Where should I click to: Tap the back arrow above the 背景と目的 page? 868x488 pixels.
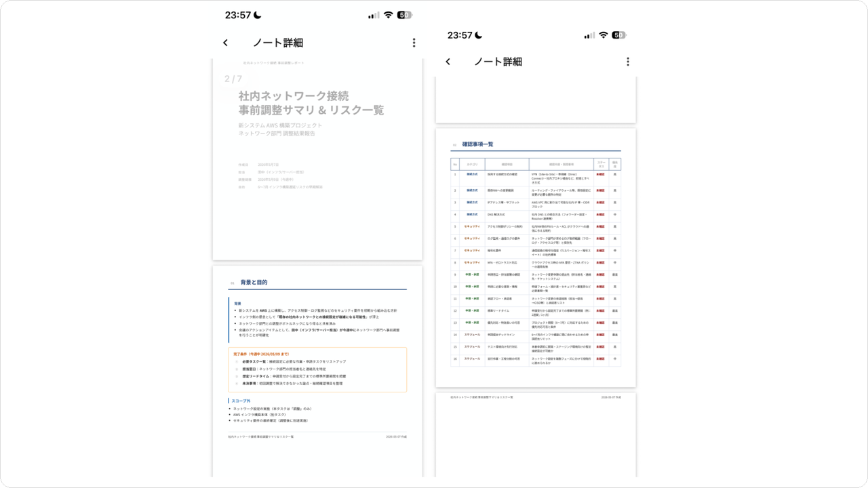225,43
